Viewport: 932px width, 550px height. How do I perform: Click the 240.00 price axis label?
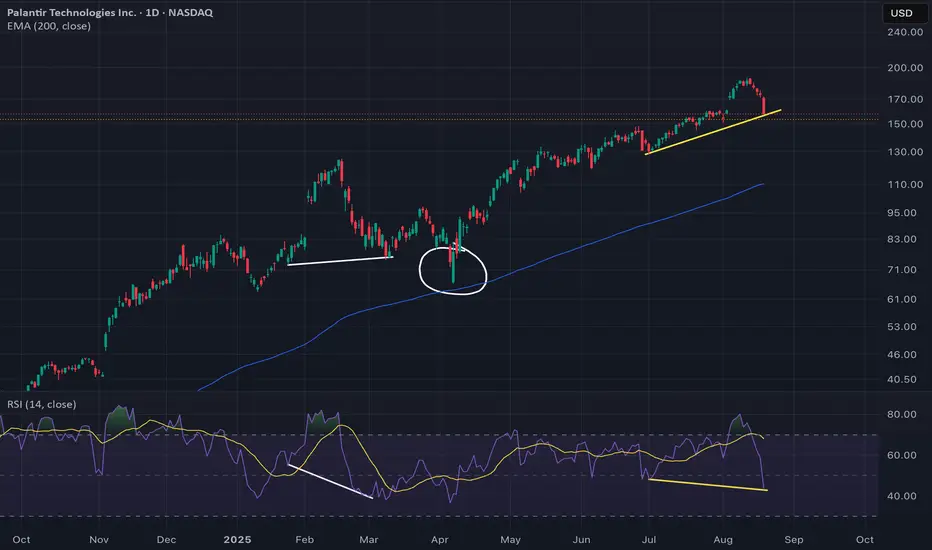tap(905, 32)
